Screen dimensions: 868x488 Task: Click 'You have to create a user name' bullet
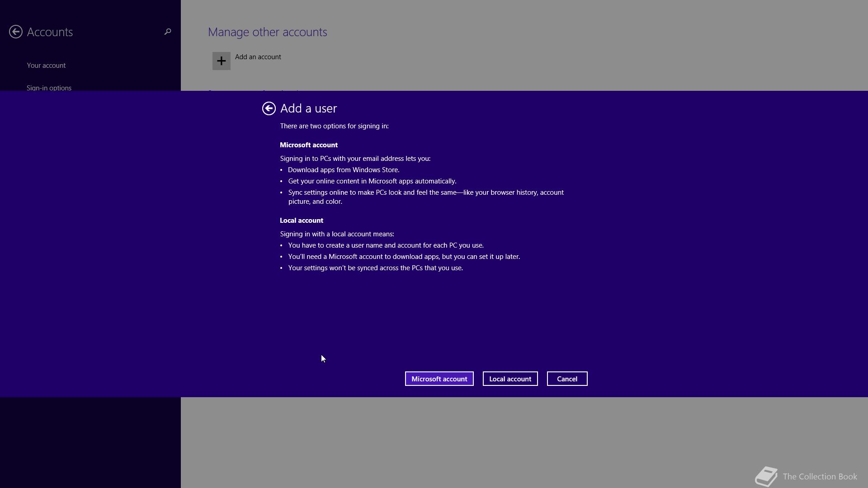click(386, 245)
